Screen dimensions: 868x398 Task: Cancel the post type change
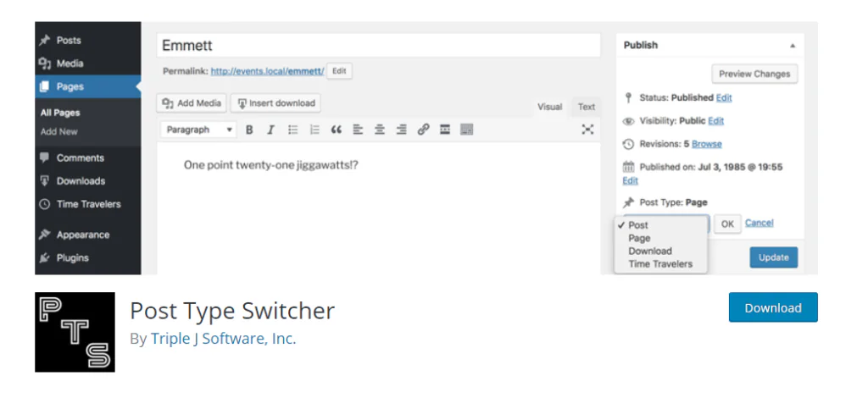(x=759, y=223)
